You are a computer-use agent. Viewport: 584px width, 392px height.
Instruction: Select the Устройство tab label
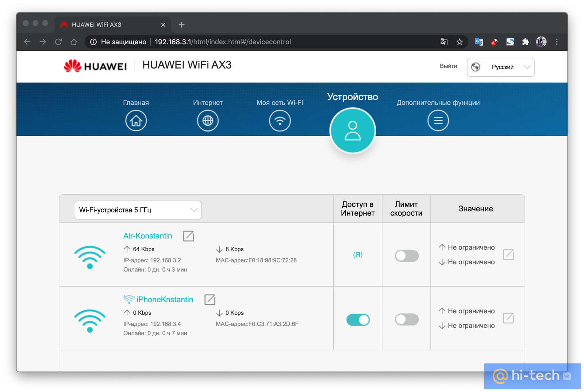[x=353, y=97]
